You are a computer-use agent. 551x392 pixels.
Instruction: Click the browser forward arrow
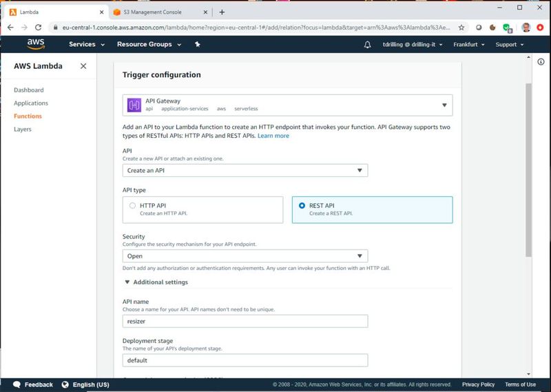tap(24, 28)
